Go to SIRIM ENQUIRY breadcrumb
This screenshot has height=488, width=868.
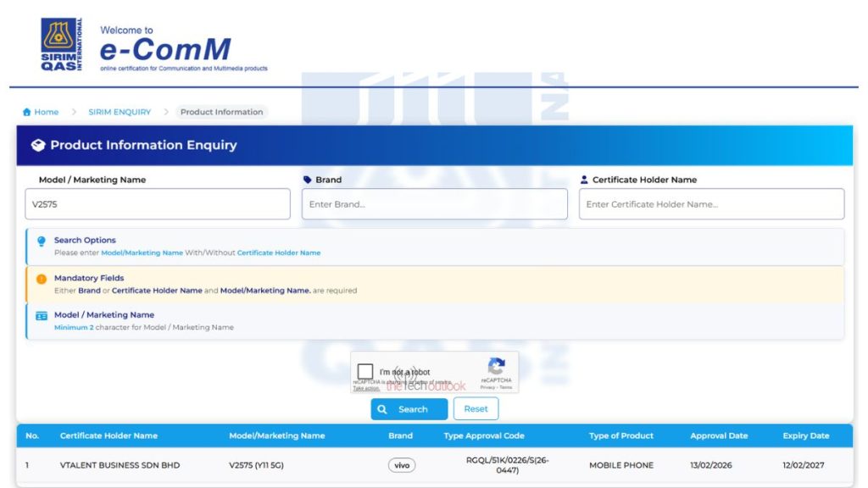(x=120, y=112)
